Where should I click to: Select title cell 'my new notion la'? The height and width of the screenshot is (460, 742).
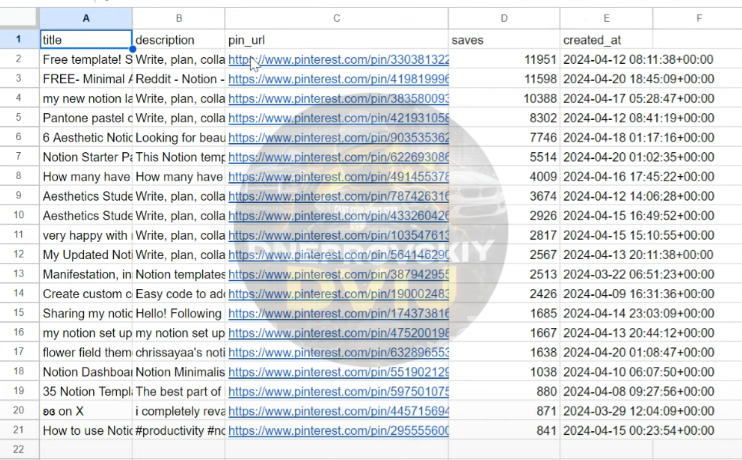pyautogui.click(x=86, y=98)
